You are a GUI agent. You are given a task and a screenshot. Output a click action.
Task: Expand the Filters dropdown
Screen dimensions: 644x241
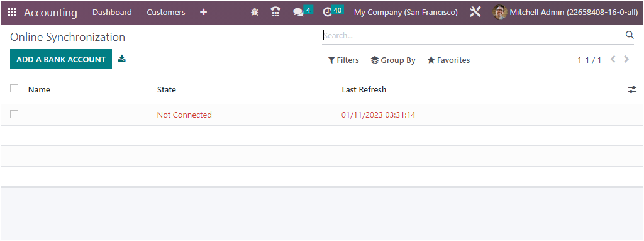tap(343, 60)
